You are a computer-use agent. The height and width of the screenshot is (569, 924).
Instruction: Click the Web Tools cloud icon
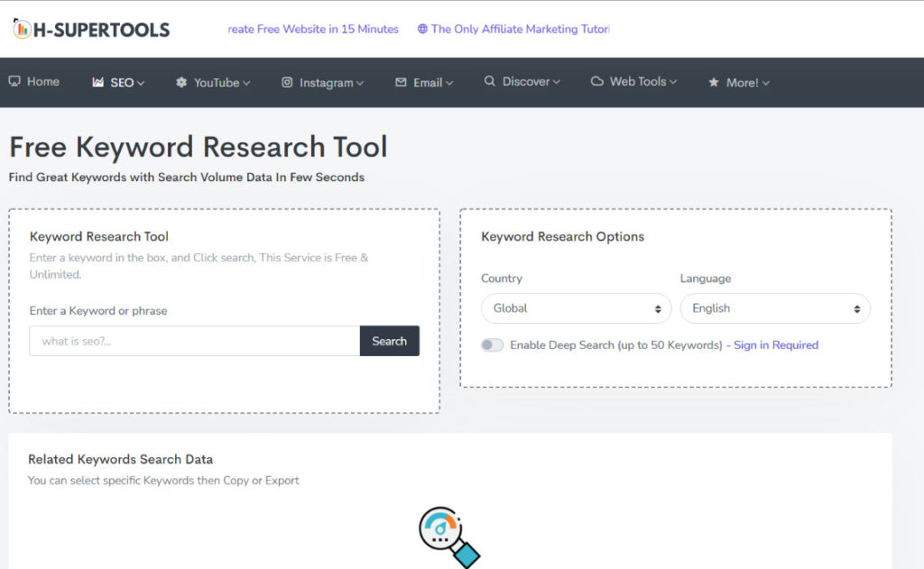pyautogui.click(x=597, y=81)
